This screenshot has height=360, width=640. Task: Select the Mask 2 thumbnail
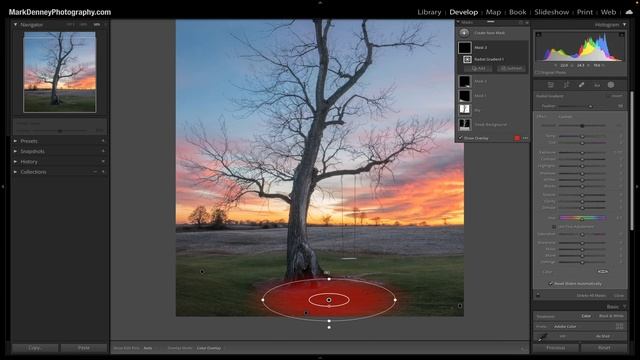point(464,82)
